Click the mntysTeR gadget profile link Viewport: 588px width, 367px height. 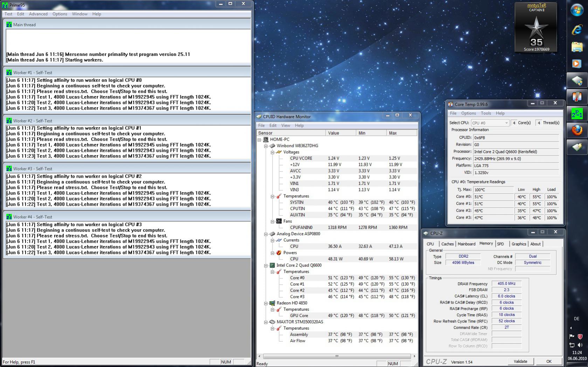[x=537, y=5]
